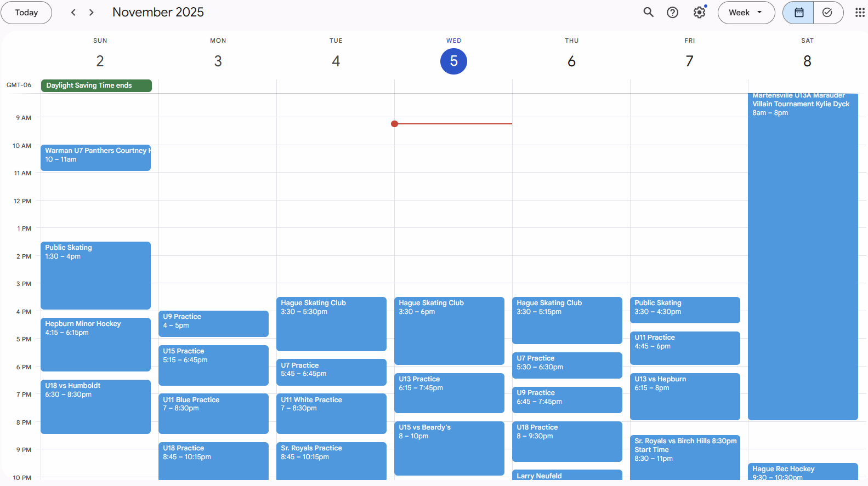Open the search magnifier icon
The height and width of the screenshot is (486, 868).
coord(648,13)
